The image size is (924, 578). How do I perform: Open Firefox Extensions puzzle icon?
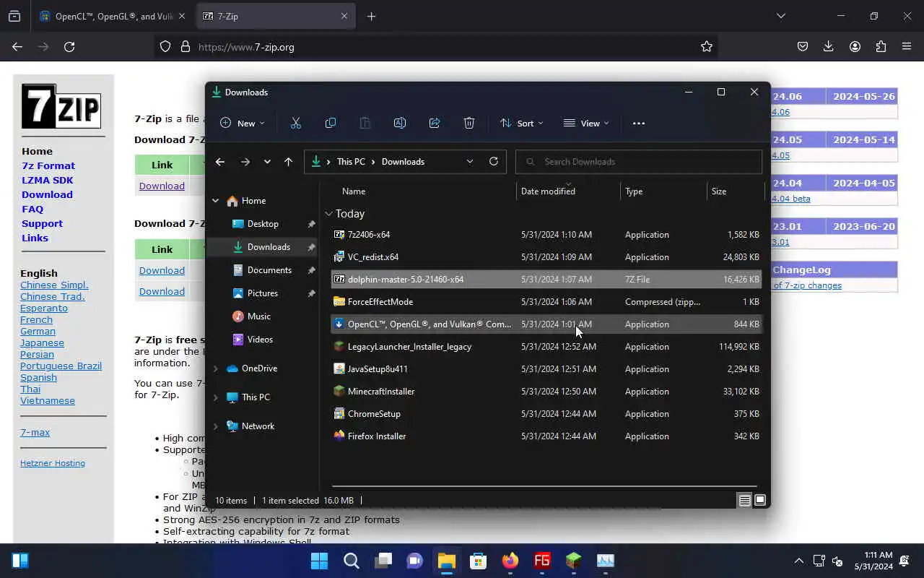pos(881,47)
